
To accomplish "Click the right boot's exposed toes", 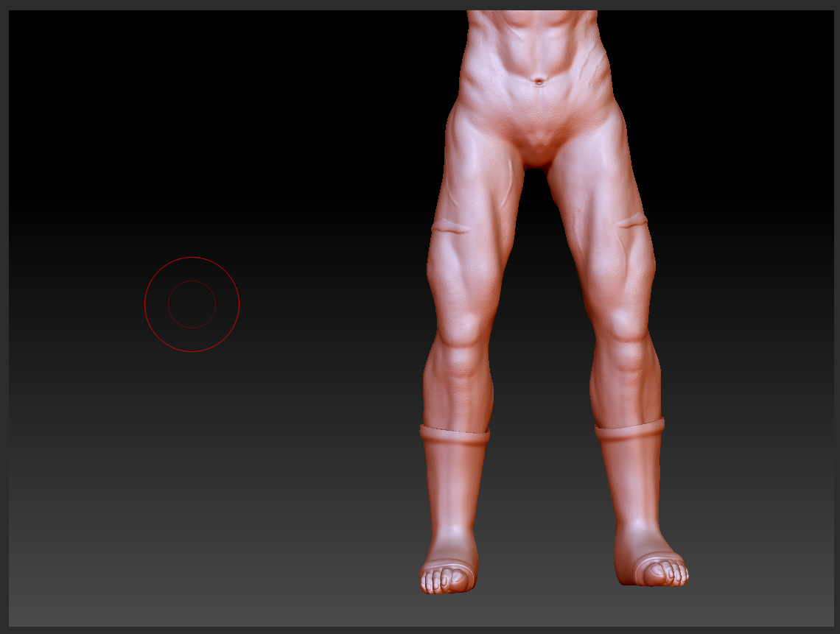I will coord(665,572).
